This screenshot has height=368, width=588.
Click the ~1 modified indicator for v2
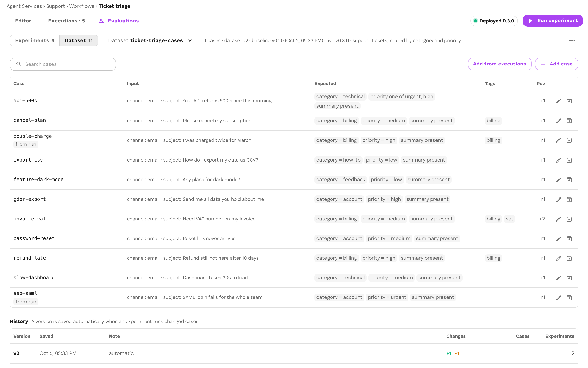[x=457, y=354]
